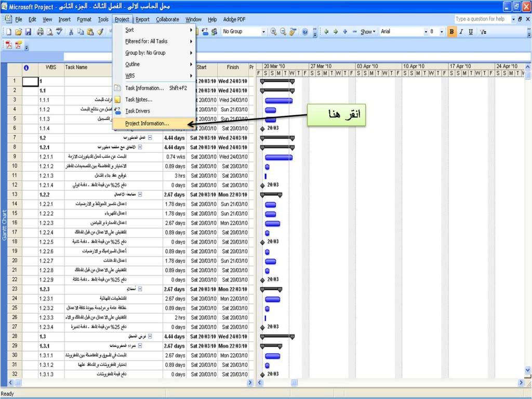This screenshot has height=399, width=532.
Task: Toggle Bold formatting button
Action: click(451, 32)
